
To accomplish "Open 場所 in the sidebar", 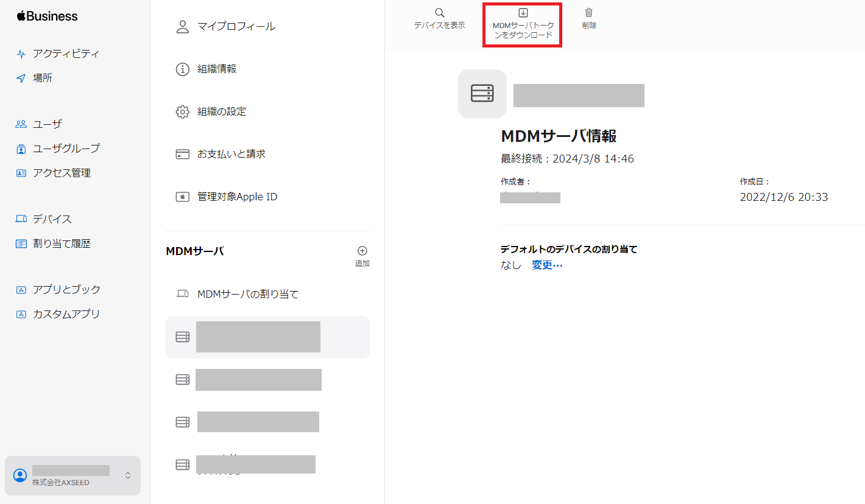I will coord(43,78).
